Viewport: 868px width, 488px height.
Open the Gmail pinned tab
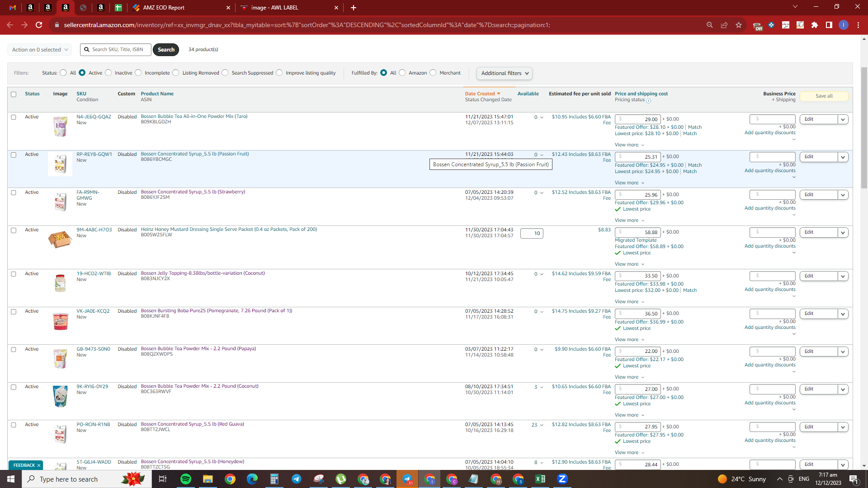[13, 8]
